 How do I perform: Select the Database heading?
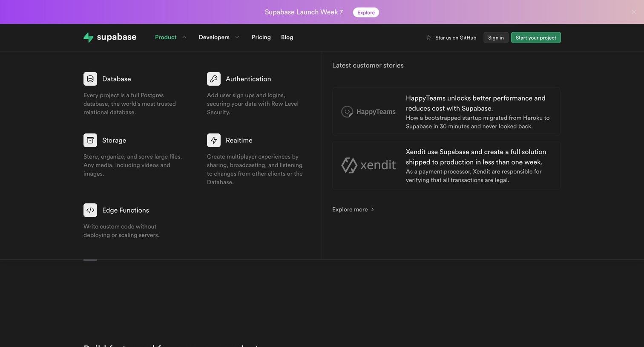coord(116,79)
